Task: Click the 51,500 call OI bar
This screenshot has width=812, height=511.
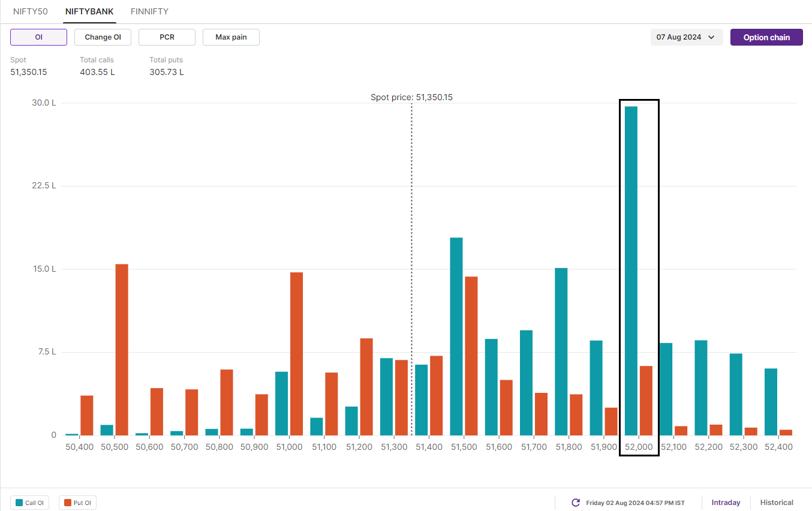Action: click(456, 336)
